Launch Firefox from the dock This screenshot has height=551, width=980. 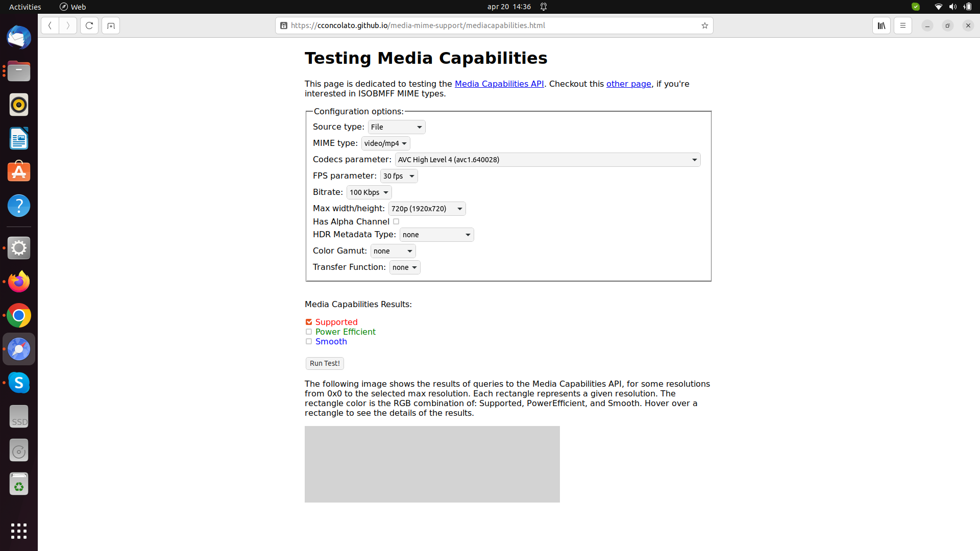tap(18, 281)
